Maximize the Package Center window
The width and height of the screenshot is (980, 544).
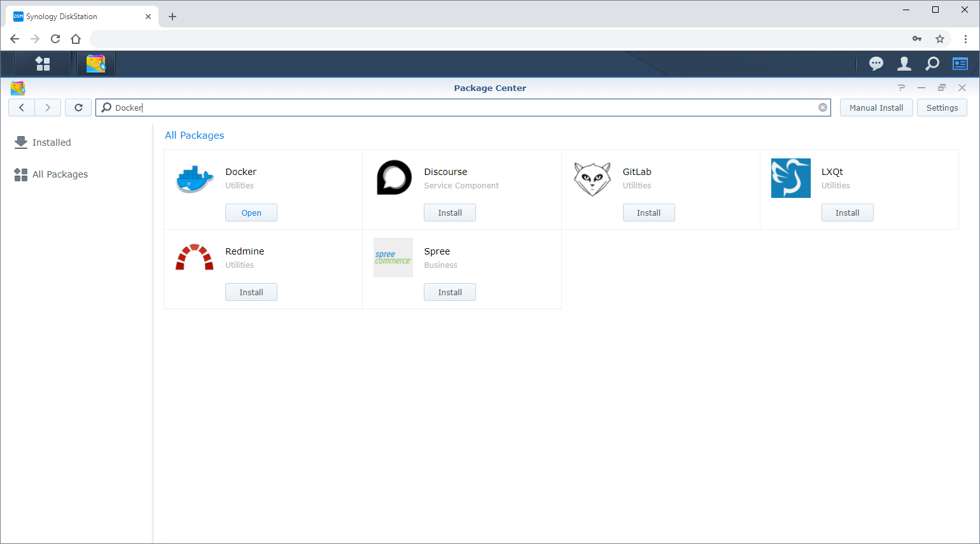click(942, 88)
